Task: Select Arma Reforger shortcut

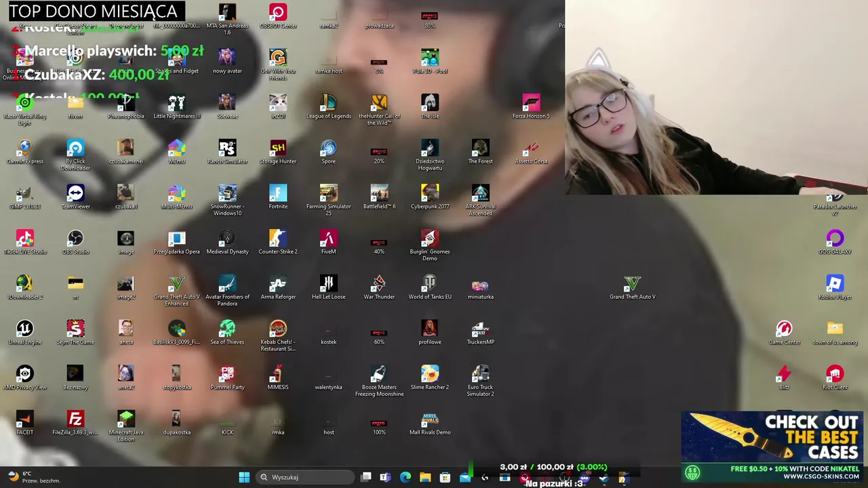Action: 278,287
